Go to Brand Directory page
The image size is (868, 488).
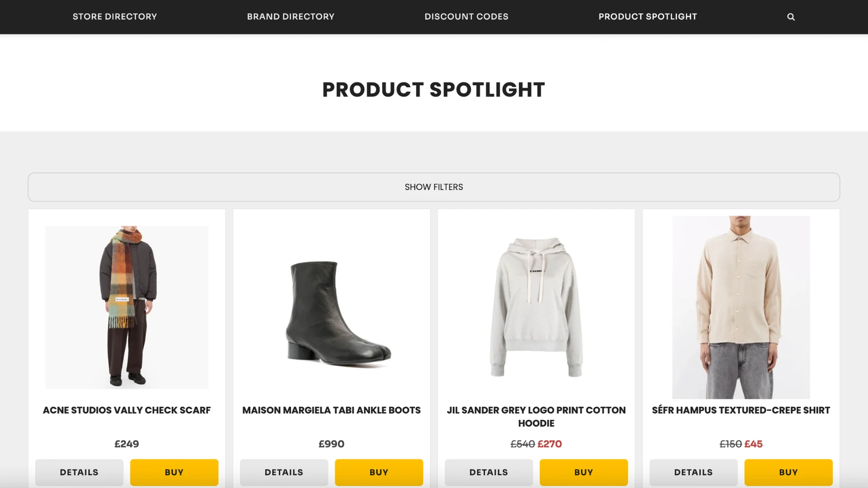pos(291,17)
